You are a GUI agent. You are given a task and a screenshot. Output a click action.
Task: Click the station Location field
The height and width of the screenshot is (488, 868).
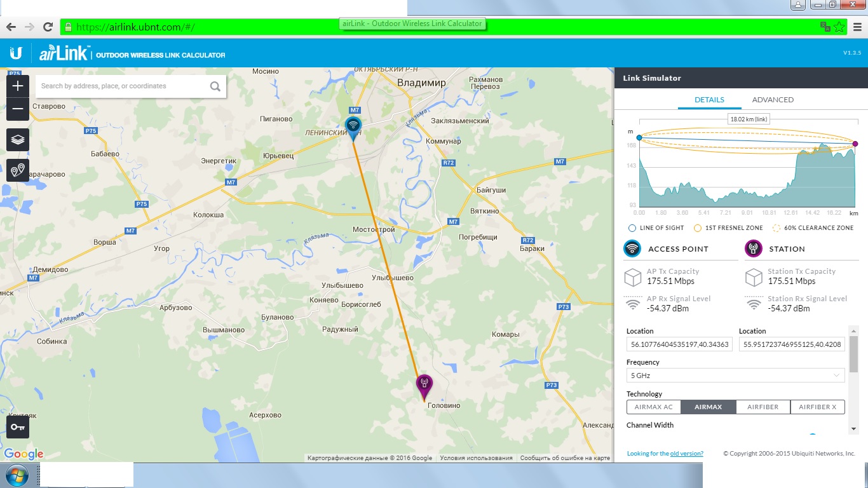[x=792, y=344]
